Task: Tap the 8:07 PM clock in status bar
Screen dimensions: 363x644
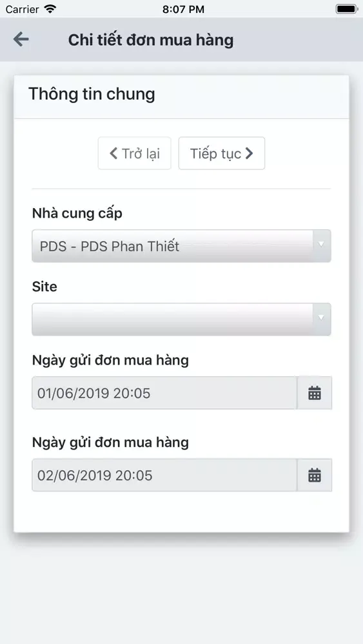Action: [183, 9]
